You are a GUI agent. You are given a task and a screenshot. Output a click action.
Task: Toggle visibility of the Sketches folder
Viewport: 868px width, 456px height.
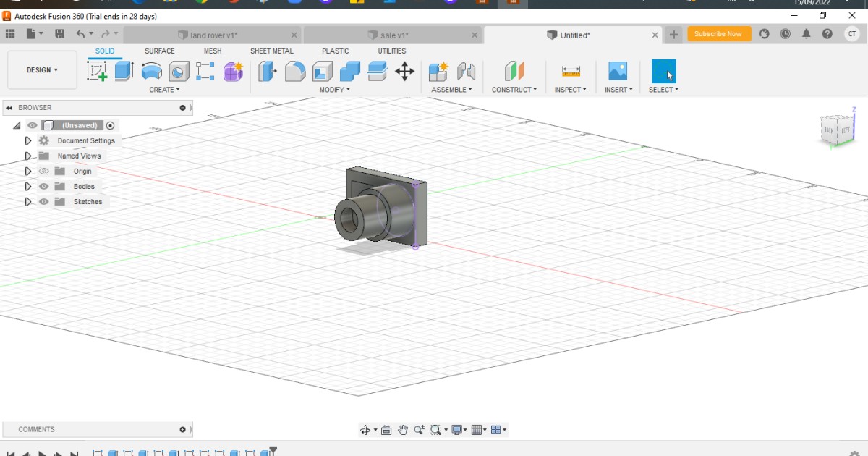pos(43,201)
